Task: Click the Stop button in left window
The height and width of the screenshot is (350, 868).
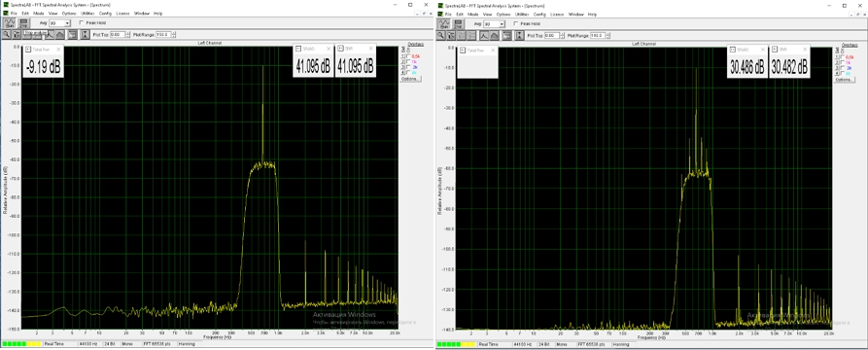Action: pyautogui.click(x=23, y=23)
